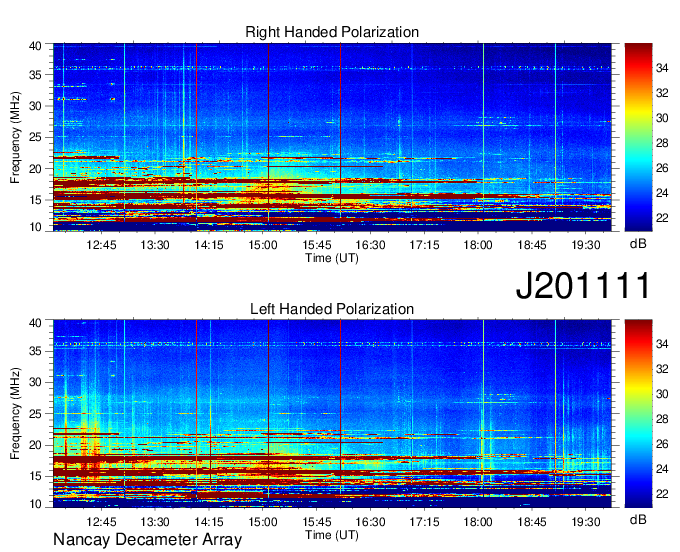The image size is (680, 552).
Task: Click the 20 MHz tick, Right Handed plot
Action: pyautogui.click(x=36, y=169)
